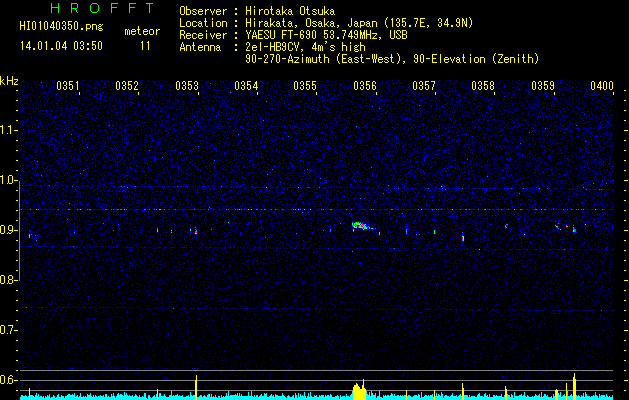This screenshot has width=629, height=400.
Task: Click the 0351 time marker
Action: [x=67, y=86]
